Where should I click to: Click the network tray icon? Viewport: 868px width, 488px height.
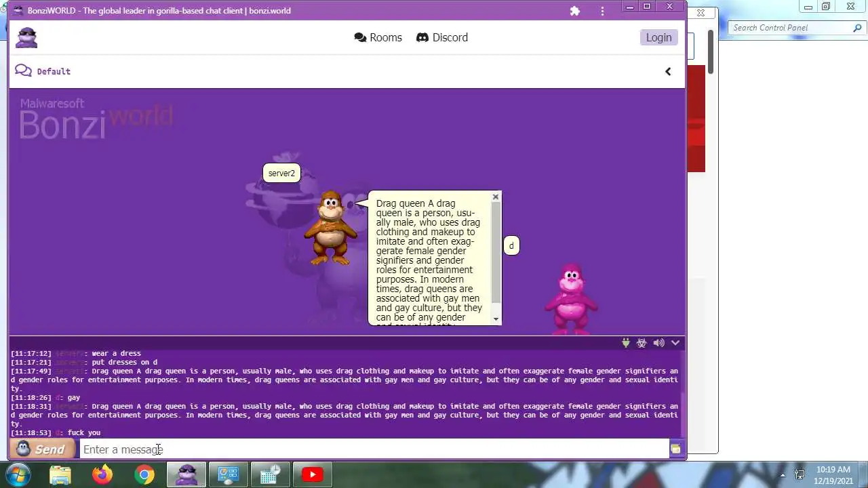click(800, 474)
